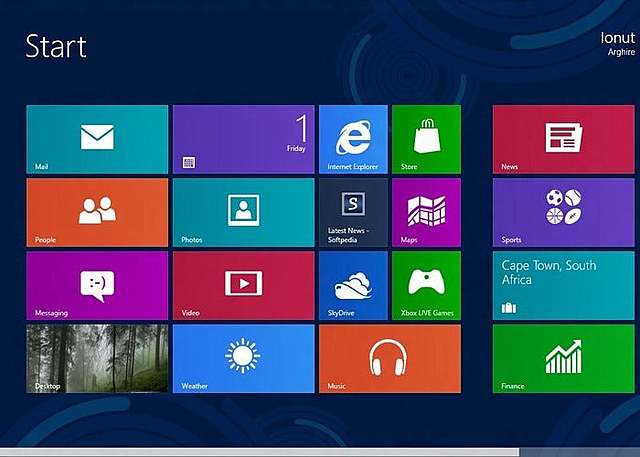640x457 pixels.
Task: Click the horizontal scrollbar thumb at bottom
Action: coord(260,453)
